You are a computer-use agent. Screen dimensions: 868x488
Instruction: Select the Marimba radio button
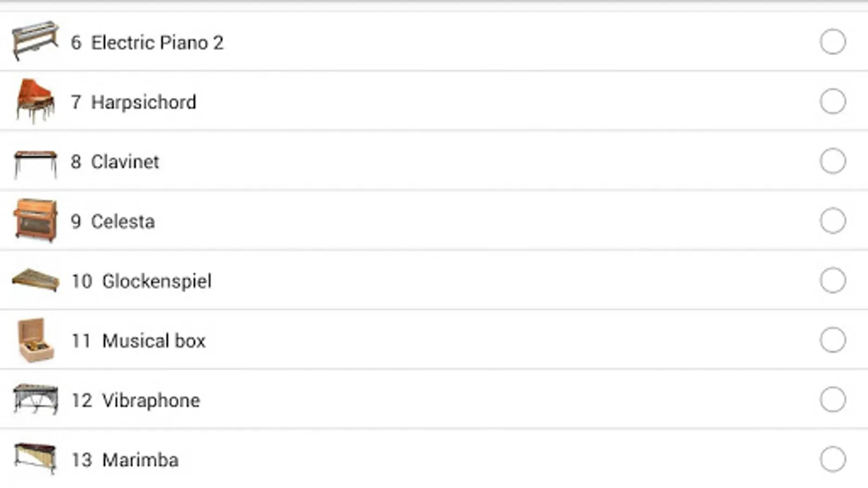coord(832,459)
